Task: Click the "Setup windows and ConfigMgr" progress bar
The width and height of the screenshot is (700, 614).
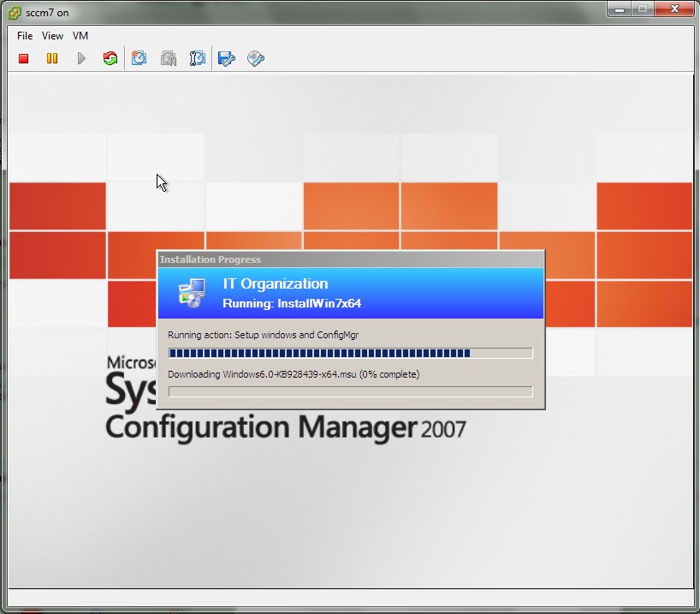Action: point(351,353)
